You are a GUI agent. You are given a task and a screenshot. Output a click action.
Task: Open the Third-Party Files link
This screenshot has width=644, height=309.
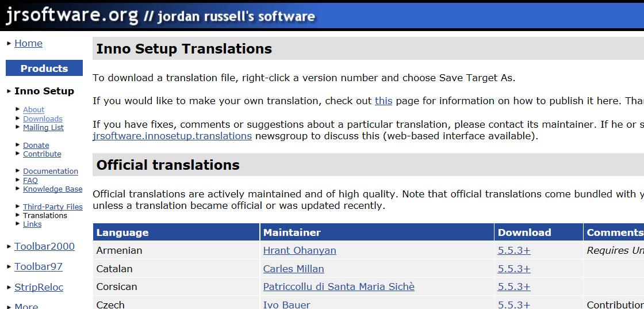tap(53, 207)
